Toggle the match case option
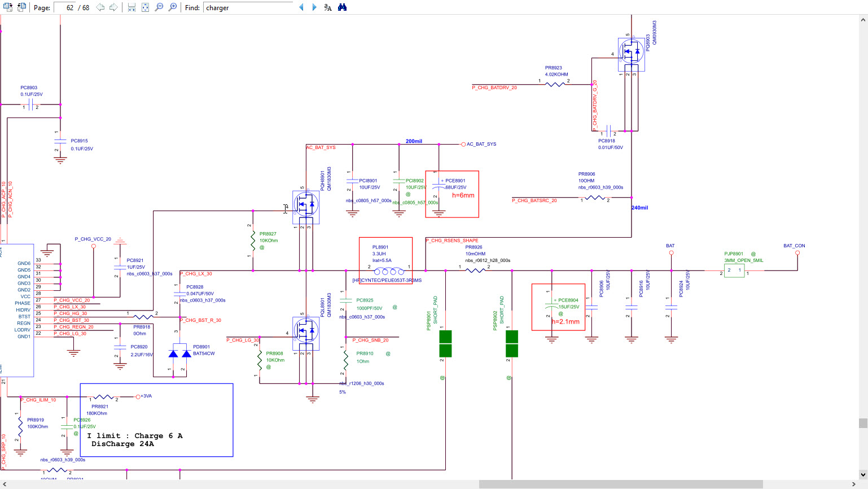868x489 pixels. click(x=328, y=7)
